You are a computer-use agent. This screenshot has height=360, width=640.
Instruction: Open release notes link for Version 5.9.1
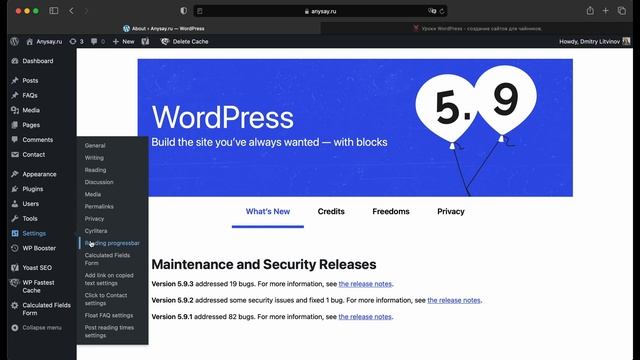pos(365,316)
